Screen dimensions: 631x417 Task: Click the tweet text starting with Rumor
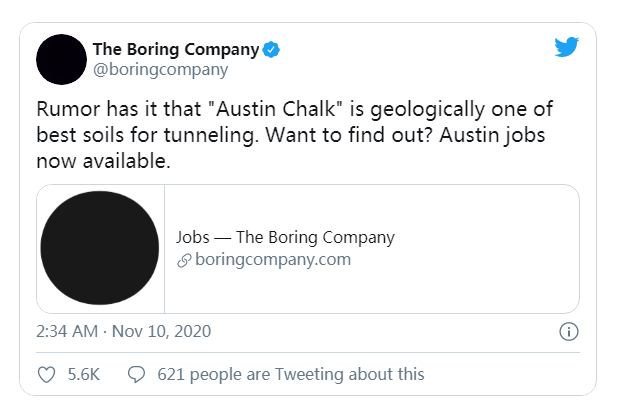coord(295,135)
